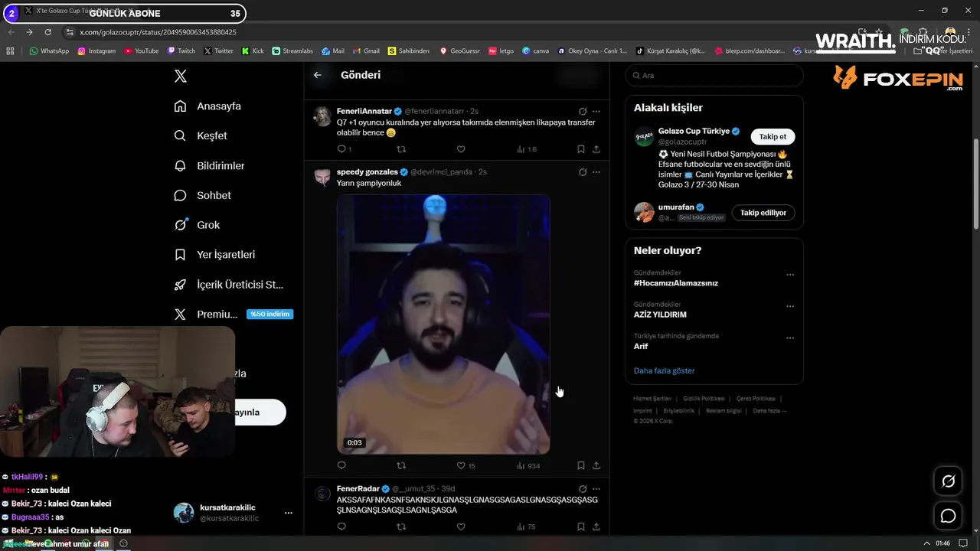This screenshot has width=980, height=551.
Task: Open Twitch bookmark
Action: click(181, 51)
